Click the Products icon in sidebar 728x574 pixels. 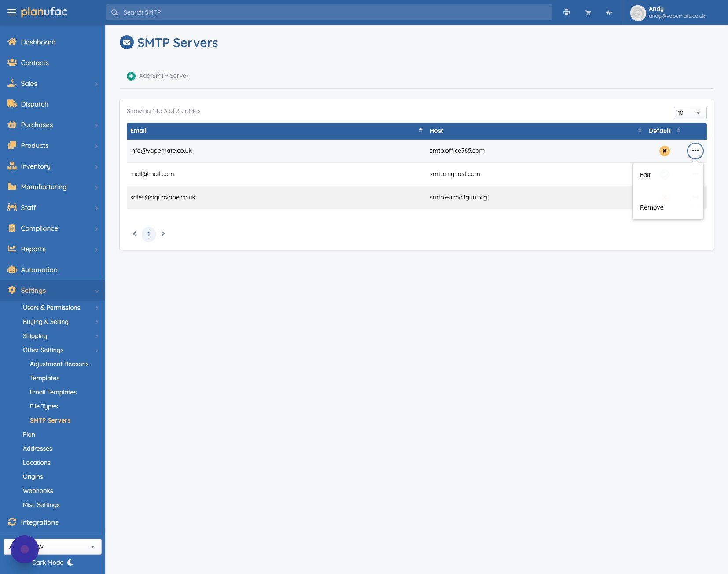pyautogui.click(x=12, y=145)
